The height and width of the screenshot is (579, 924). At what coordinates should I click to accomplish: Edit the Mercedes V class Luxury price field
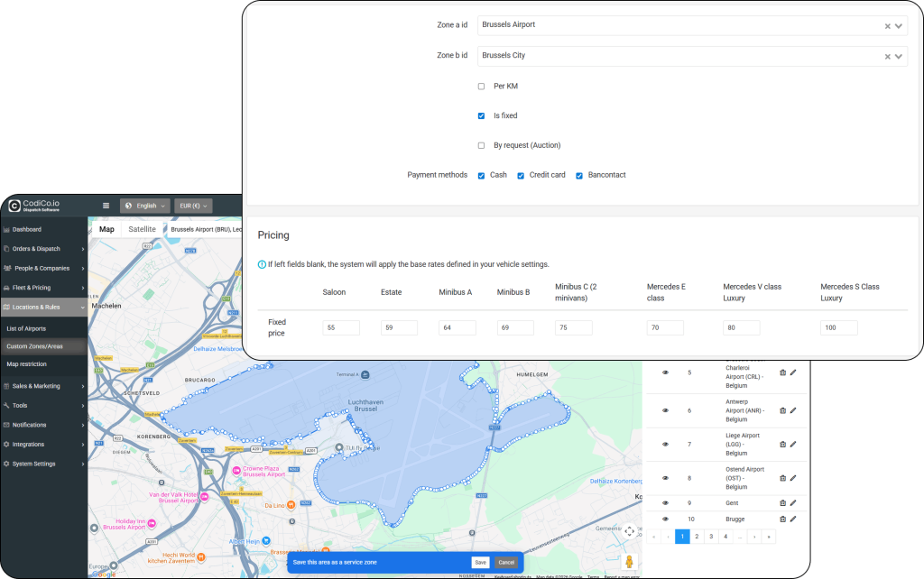[x=742, y=327]
